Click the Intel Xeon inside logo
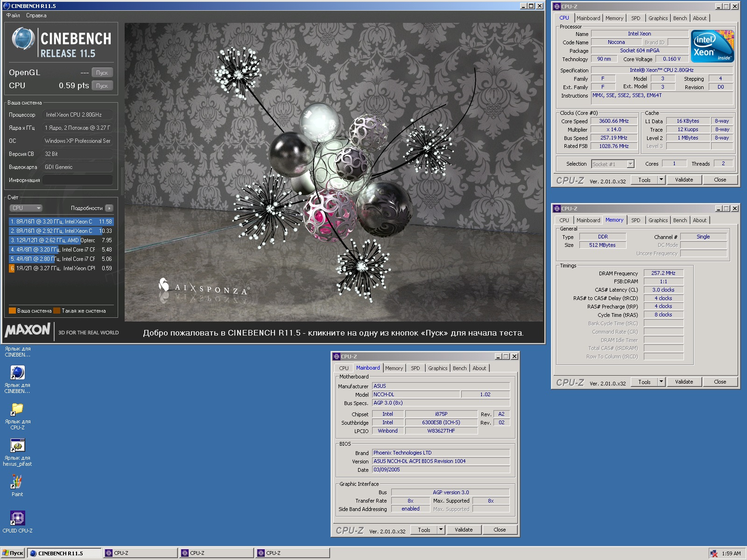 (x=712, y=46)
